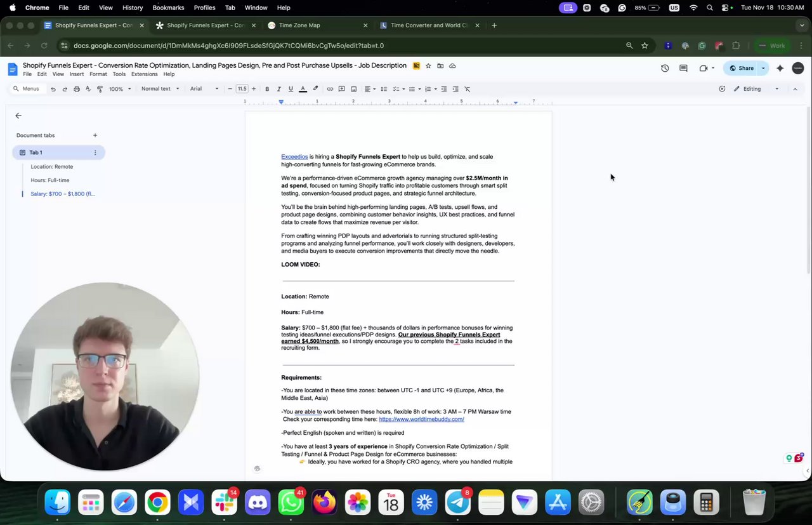Screen dimensions: 812x525
Task: Open the File menu in Docs
Action: pos(27,74)
